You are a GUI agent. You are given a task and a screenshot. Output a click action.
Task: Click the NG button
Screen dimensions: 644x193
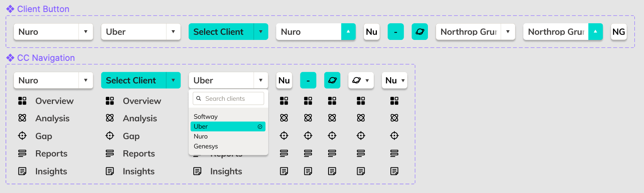tap(619, 32)
